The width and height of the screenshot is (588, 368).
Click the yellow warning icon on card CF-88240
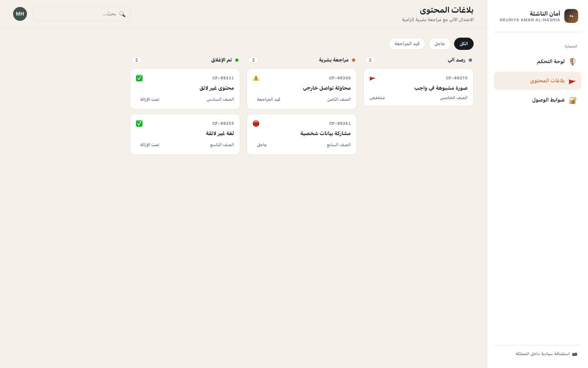(x=256, y=78)
